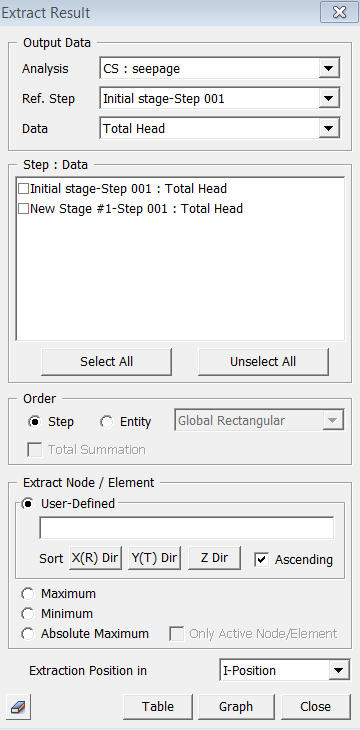
Task: Sort by X(R) Dir
Action: 95,558
